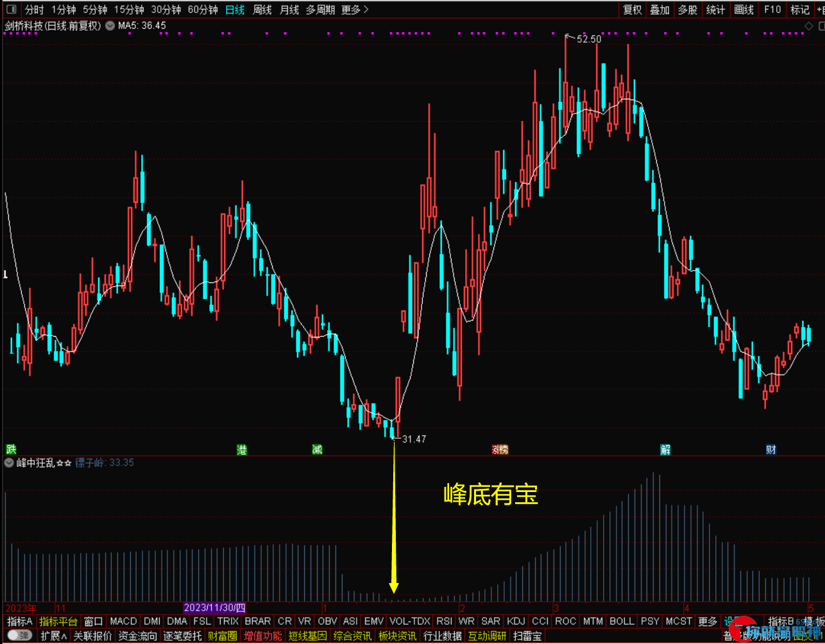
Task: Open the 互动调研 tab
Action: click(487, 636)
